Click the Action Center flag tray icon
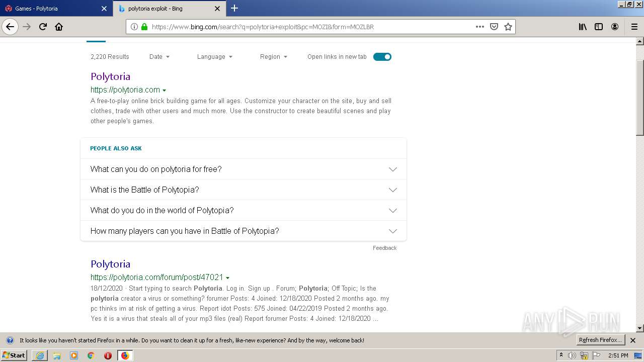644x362 pixels. [x=595, y=355]
